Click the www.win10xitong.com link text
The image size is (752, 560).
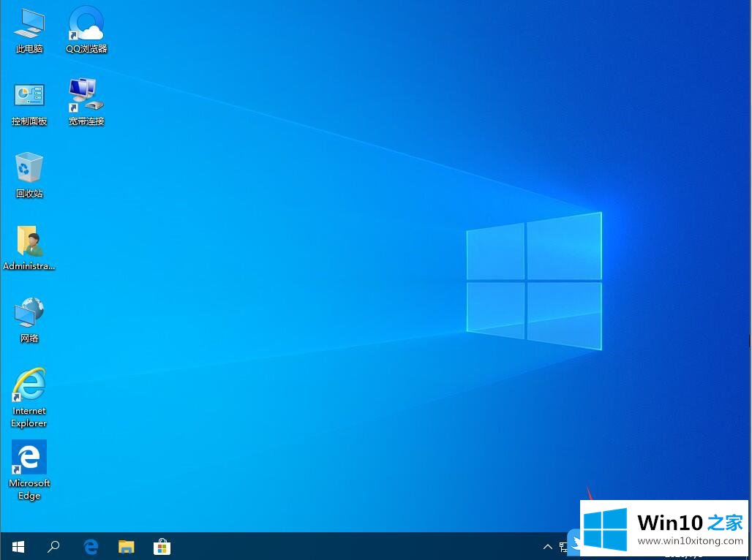click(x=690, y=542)
